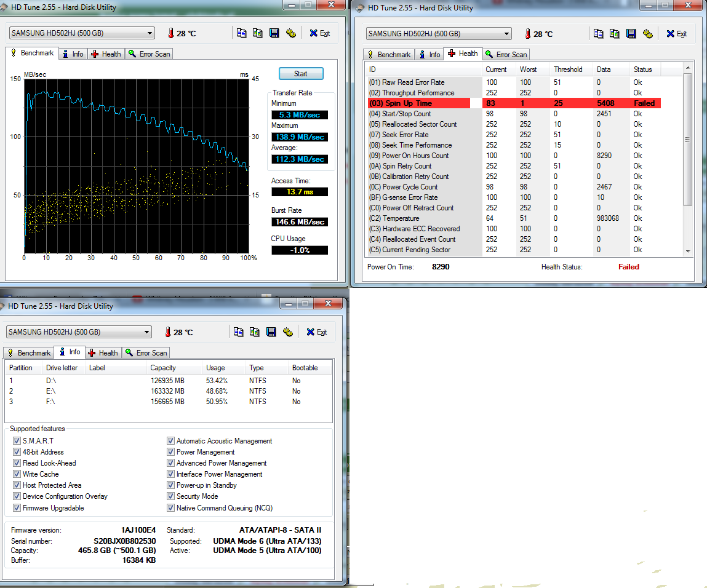Toggle Native Command Queuing (NCQ) checkbox

click(170, 508)
